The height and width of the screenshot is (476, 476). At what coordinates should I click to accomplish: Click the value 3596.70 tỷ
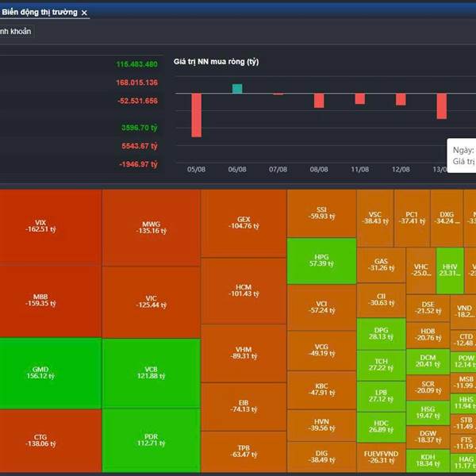pyautogui.click(x=140, y=128)
